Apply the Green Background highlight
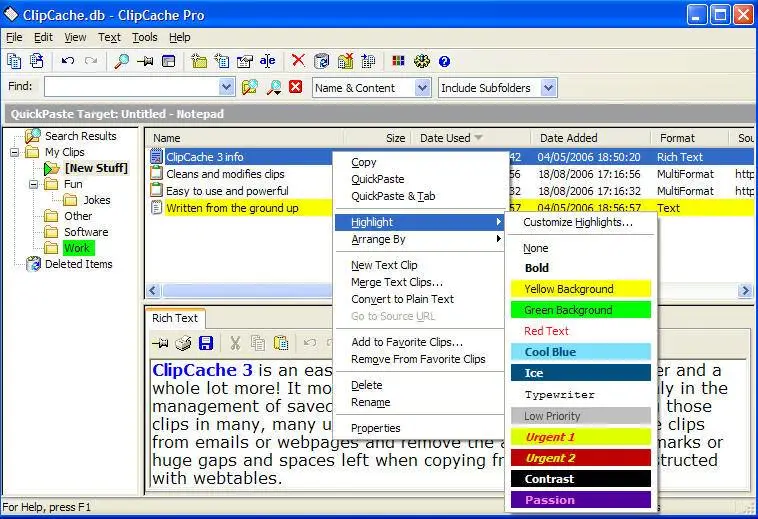 pyautogui.click(x=581, y=310)
